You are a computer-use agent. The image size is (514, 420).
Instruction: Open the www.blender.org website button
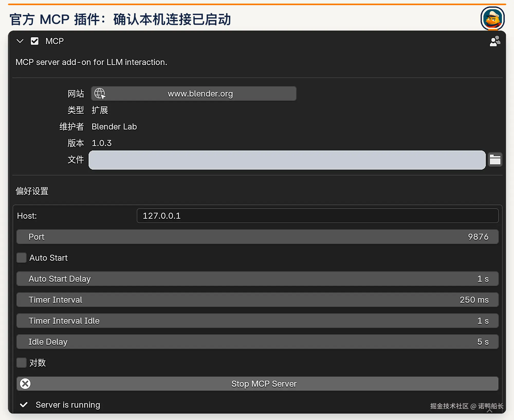pyautogui.click(x=194, y=94)
